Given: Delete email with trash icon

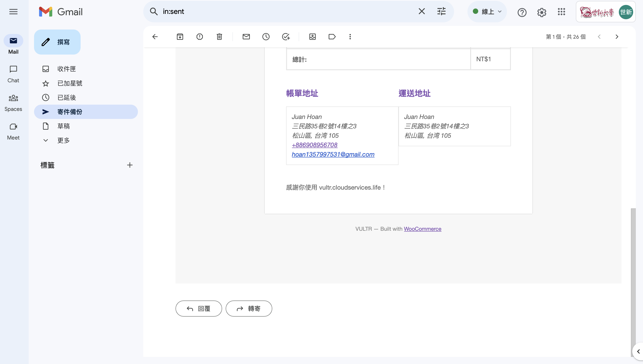Looking at the screenshot, I should [219, 37].
